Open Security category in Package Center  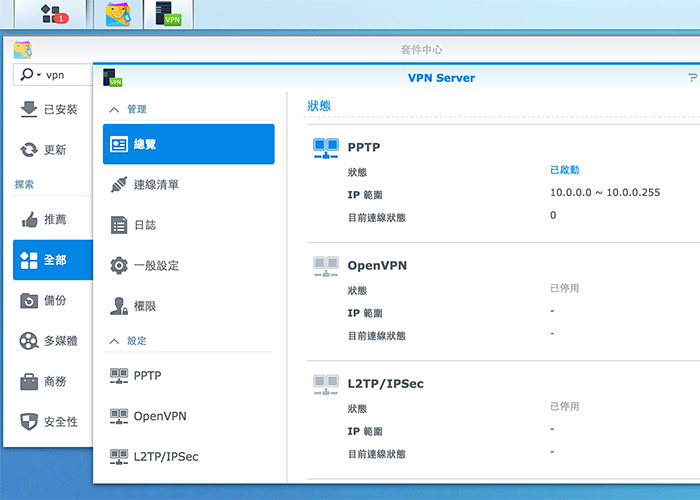pyautogui.click(x=53, y=422)
